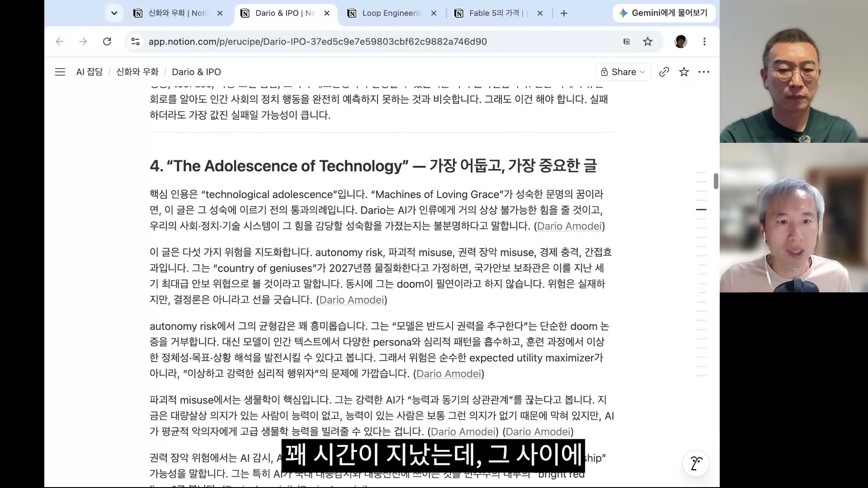Viewport: 868px width, 488px height.
Task: Close the Dario & IPO tab
Action: [x=327, y=13]
